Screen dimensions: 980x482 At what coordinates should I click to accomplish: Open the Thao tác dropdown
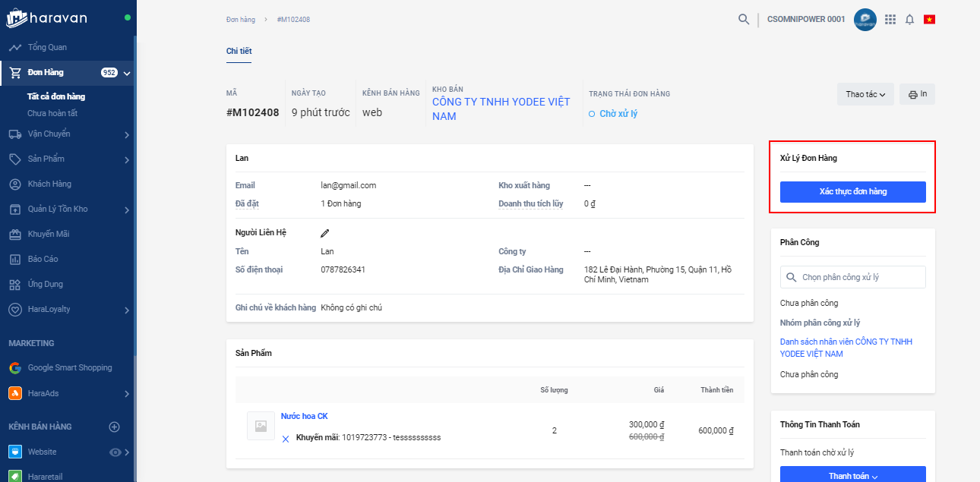[865, 94]
